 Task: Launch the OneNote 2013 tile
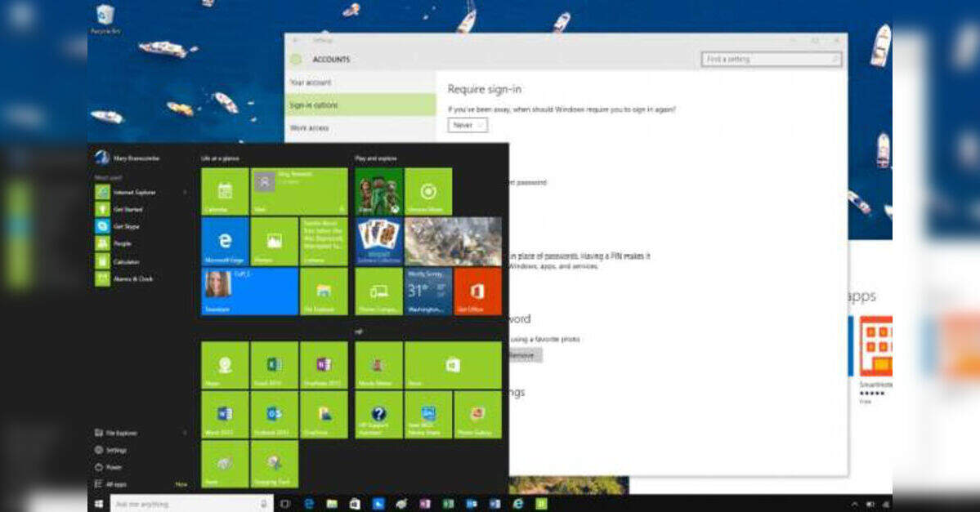click(x=323, y=365)
